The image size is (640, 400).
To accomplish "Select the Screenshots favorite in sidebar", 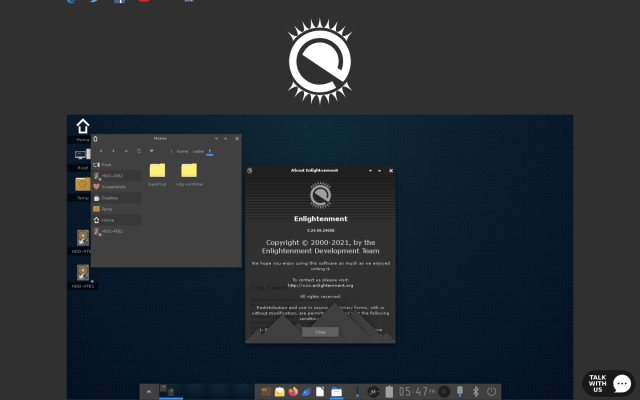I will tap(117, 187).
